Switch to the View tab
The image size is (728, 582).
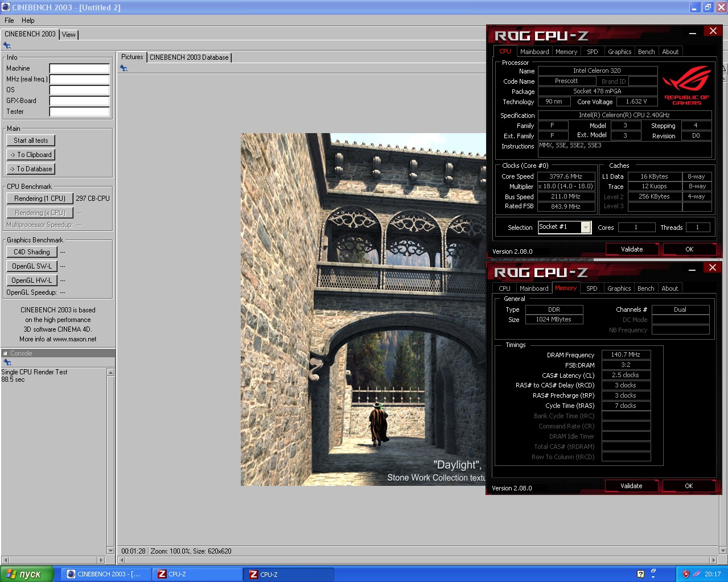(69, 35)
